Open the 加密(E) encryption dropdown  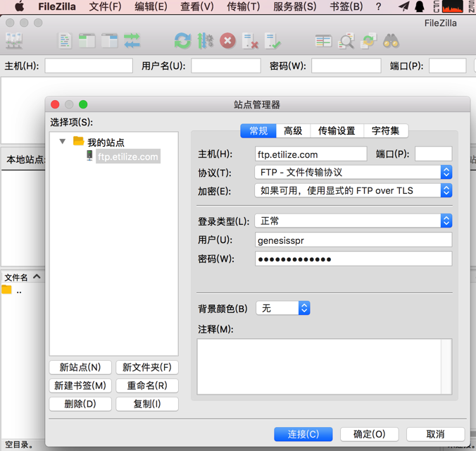(x=353, y=190)
